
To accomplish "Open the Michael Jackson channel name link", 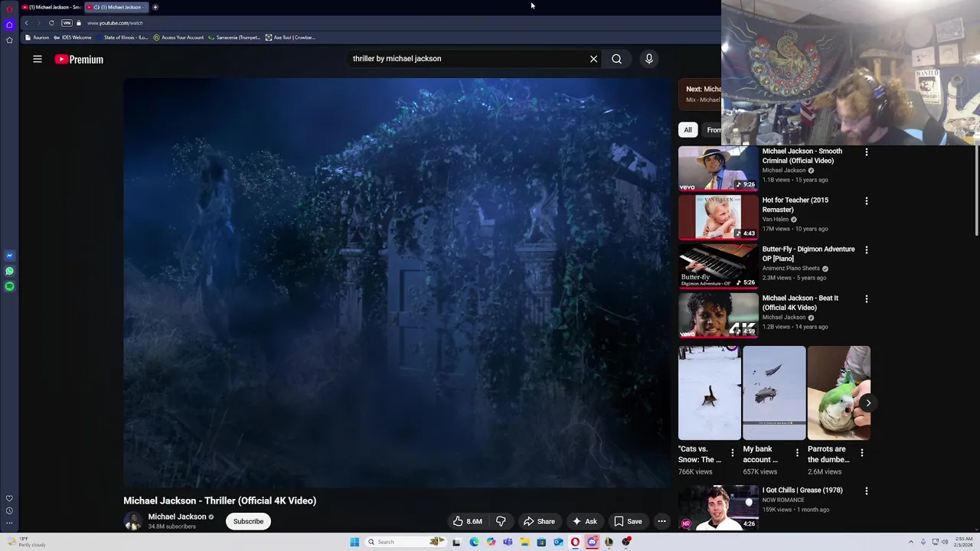I will 177,517.
